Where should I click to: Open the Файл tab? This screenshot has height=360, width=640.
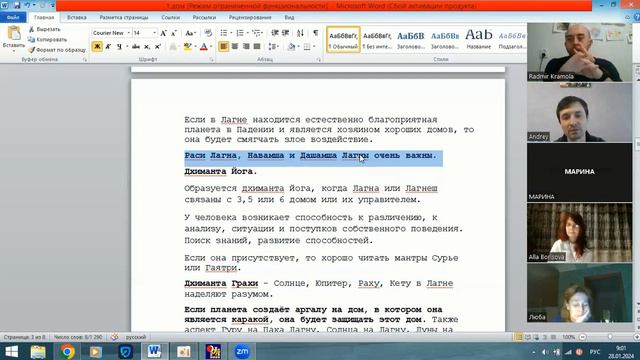click(13, 18)
